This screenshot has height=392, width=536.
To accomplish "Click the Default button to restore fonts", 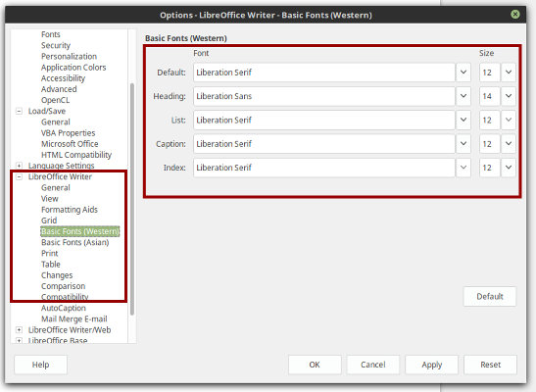I will (490, 296).
